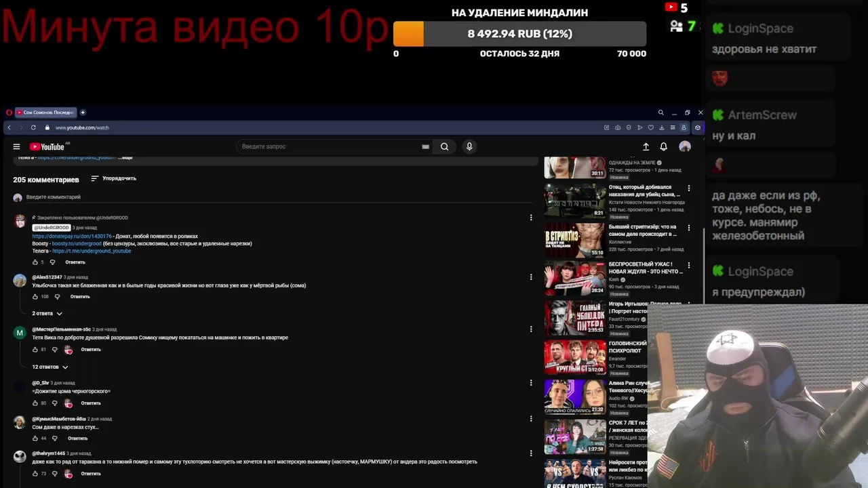Open YouTube notifications bell
Viewport: 868px width, 488px height.
[664, 146]
